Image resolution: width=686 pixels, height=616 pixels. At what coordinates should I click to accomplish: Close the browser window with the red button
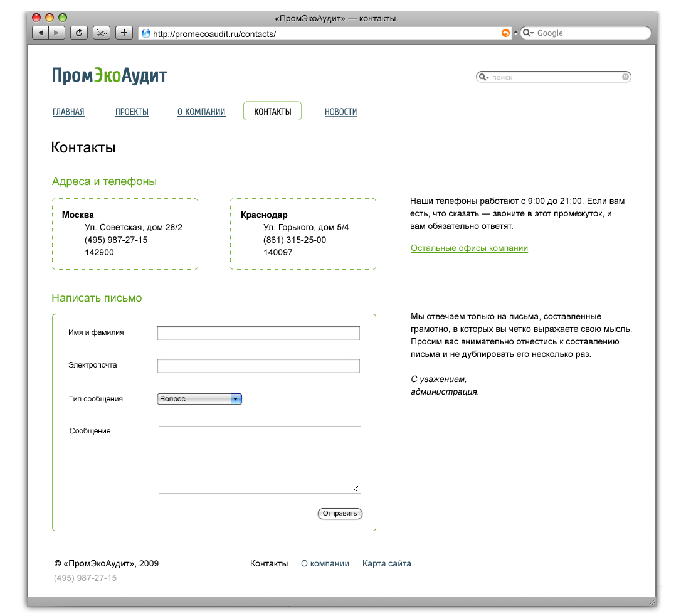pos(37,18)
